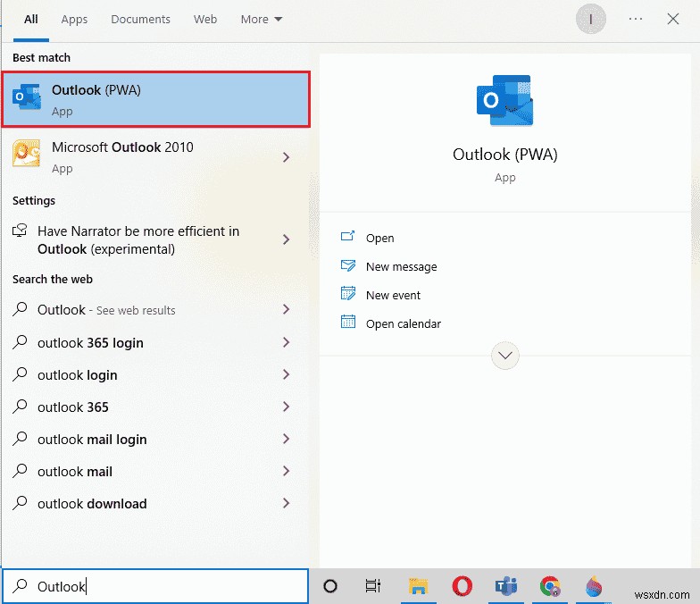This screenshot has width=700, height=604.
Task: Open Microsoft Teams from the taskbar
Action: coord(505,586)
